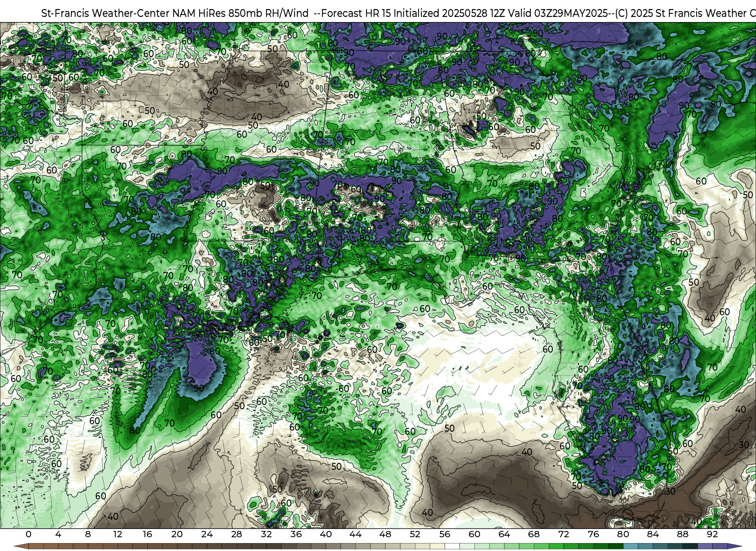Click the color bar label '88'
This screenshot has height=551, width=756.
coord(682,534)
